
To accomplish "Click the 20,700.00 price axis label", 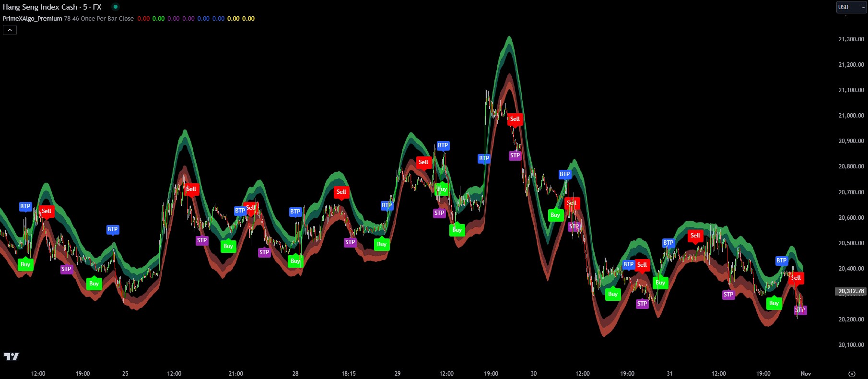I will point(851,192).
